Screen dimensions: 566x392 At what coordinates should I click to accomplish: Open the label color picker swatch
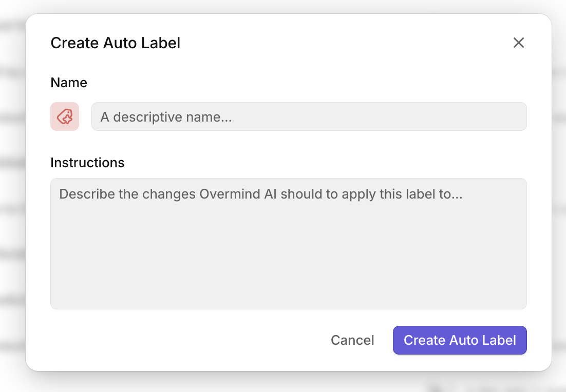tap(65, 116)
